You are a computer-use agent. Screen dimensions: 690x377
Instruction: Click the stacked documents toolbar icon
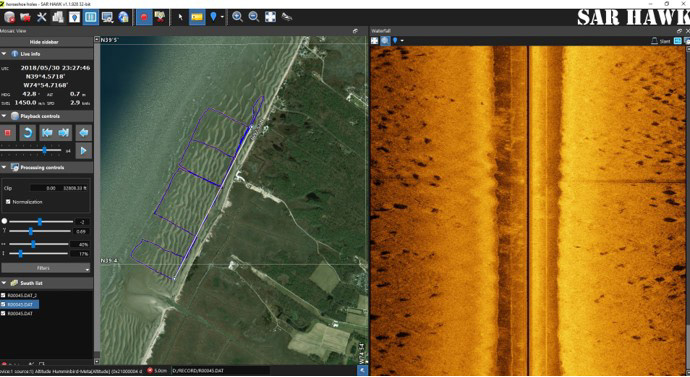coord(58,17)
